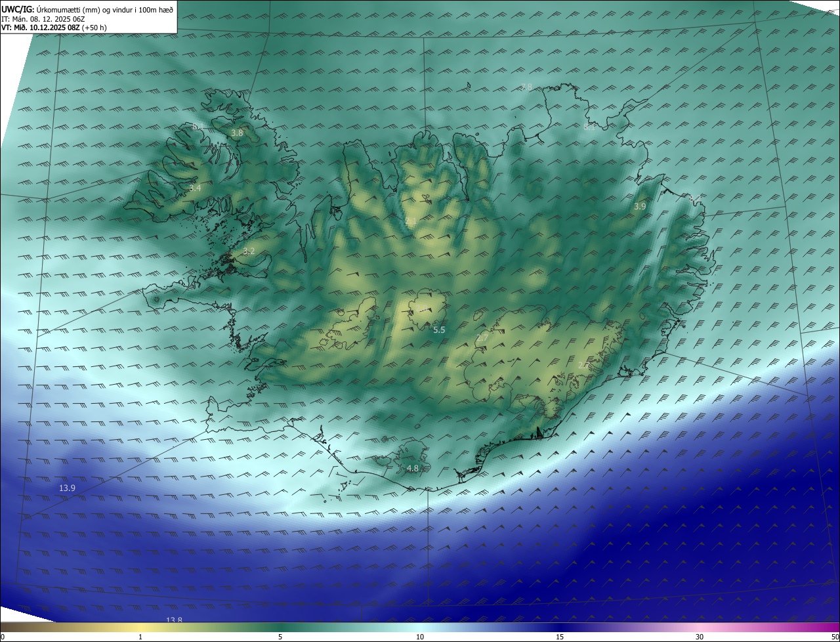The width and height of the screenshot is (840, 642).
Task: Click the colorbar tick label 50
Action: [x=835, y=637]
